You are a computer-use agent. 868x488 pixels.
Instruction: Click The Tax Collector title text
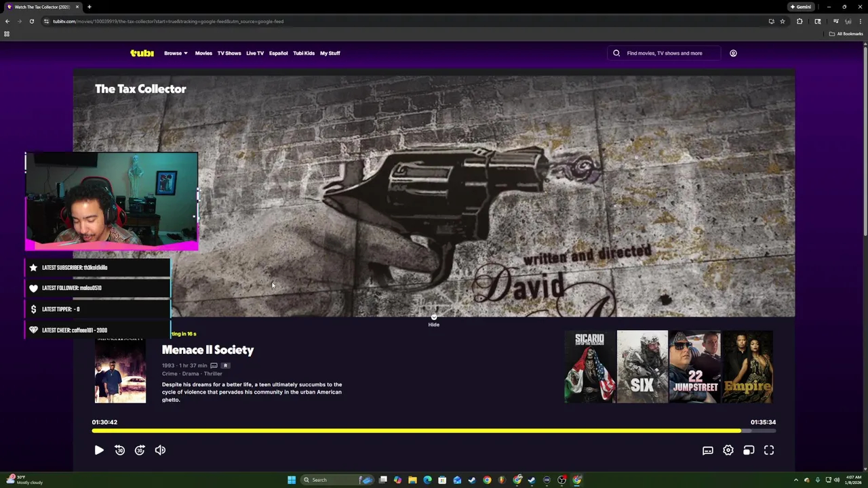pos(140,89)
